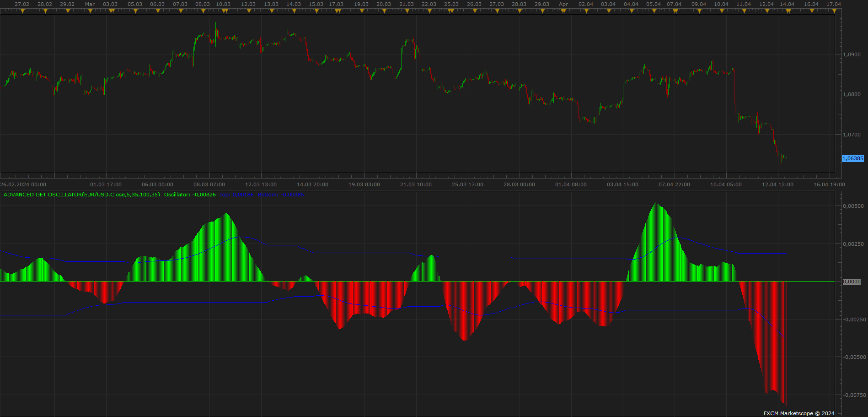This screenshot has height=417, width=868.
Task: Click the blue Top: 0,00186 readout
Action: [237, 195]
